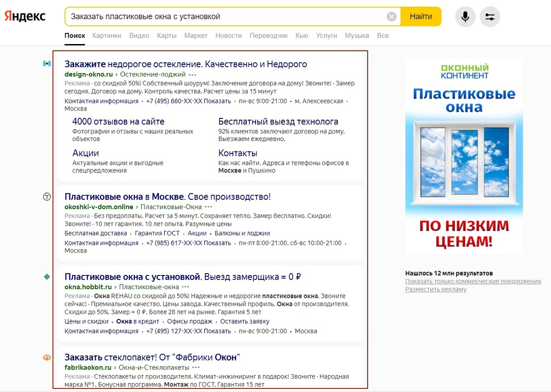
Task: Click the Оконный Континент banner ad
Action: tap(464, 157)
